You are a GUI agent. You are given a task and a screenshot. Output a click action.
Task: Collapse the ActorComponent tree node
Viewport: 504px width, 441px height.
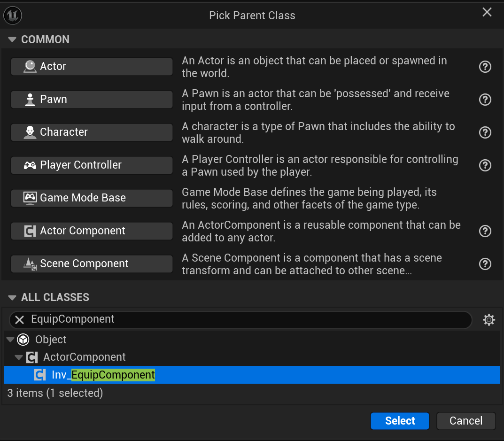19,357
